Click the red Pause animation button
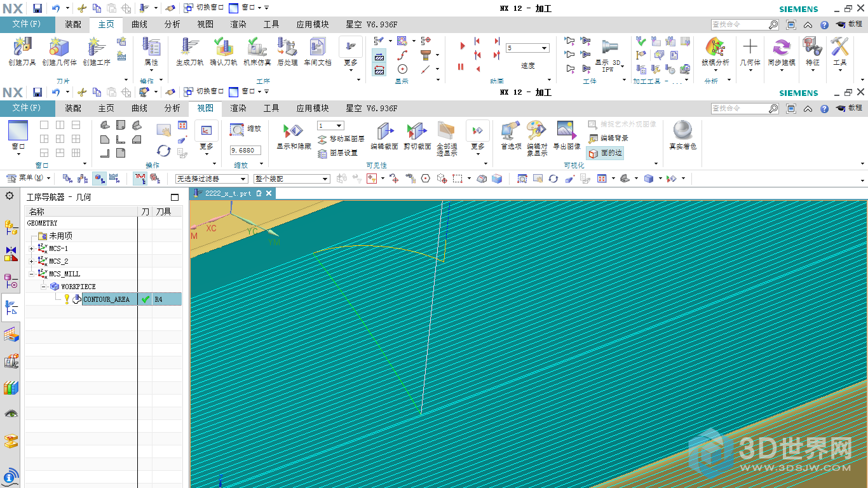 coord(461,67)
